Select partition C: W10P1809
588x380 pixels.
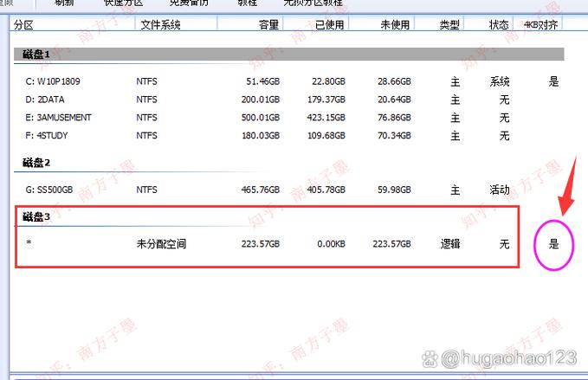[53, 81]
